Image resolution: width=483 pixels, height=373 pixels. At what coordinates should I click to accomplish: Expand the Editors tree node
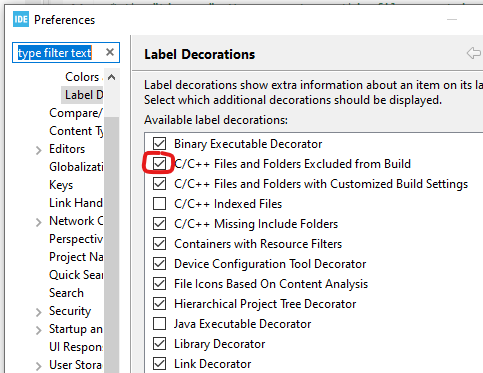click(x=39, y=150)
